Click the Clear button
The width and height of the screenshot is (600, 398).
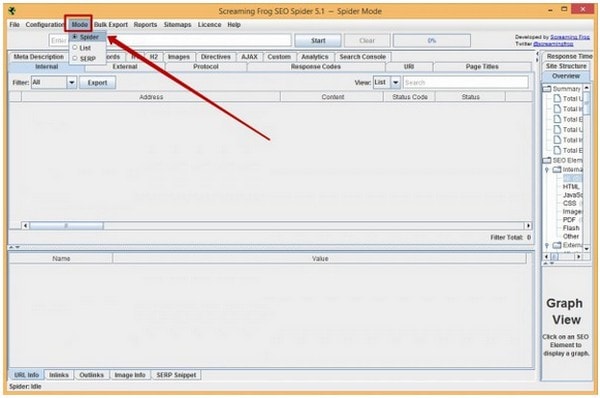click(x=367, y=41)
